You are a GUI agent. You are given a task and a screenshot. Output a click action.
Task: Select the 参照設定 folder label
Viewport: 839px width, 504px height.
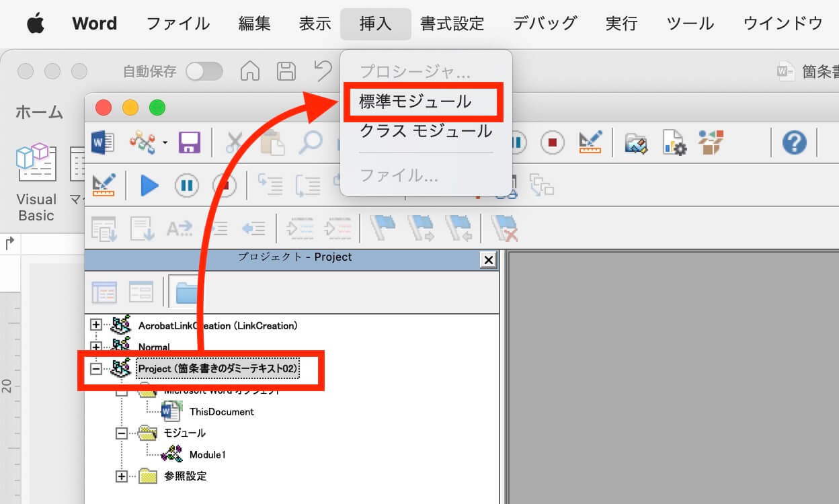(186, 476)
